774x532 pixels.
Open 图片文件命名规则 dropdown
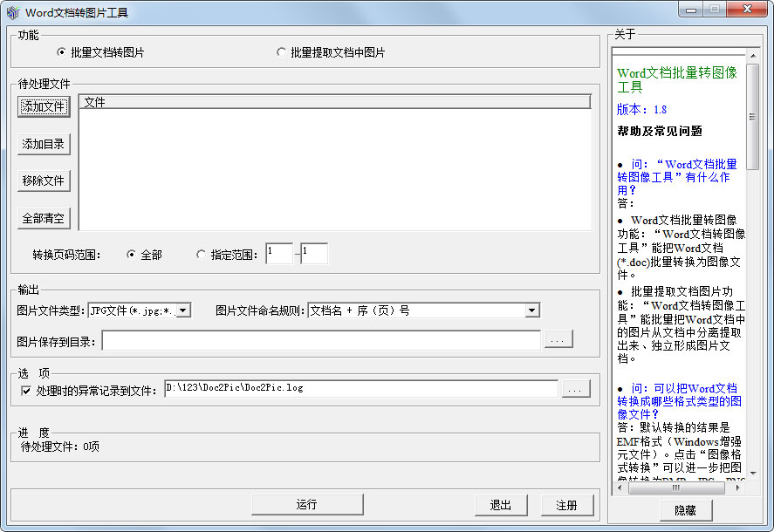(531, 310)
